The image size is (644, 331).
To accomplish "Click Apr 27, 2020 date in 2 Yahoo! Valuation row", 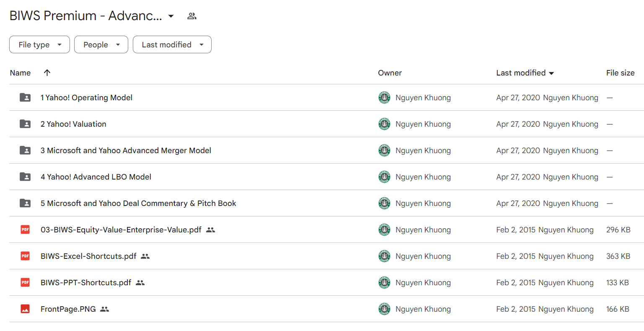I will click(518, 124).
